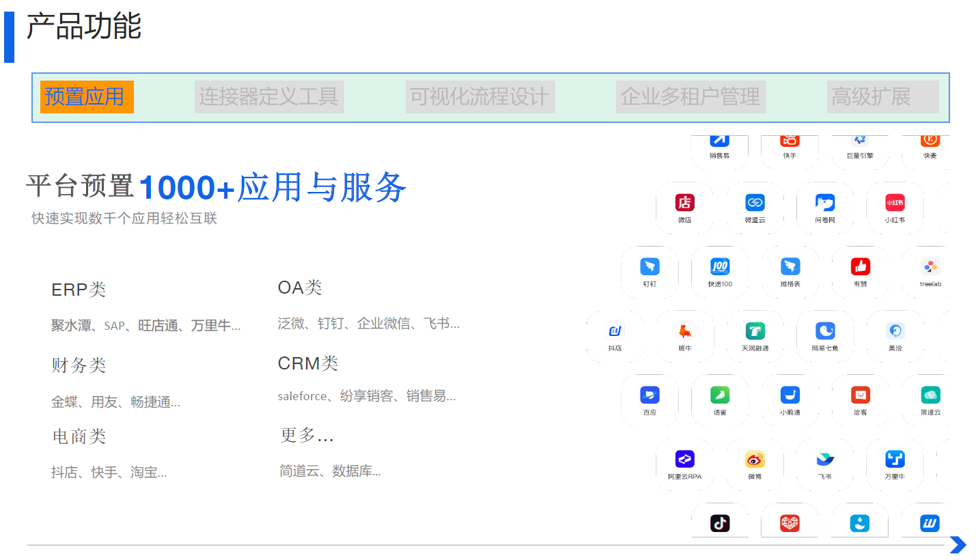Select the 财务类 heading
Viewport: 976px width, 560px height.
click(x=79, y=365)
